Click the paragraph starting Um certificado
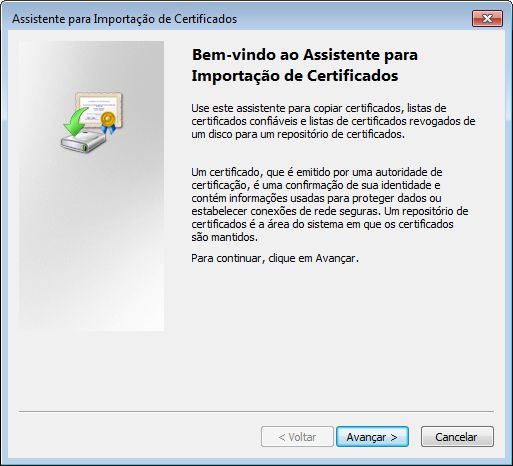This screenshot has width=513, height=466. 330,205
